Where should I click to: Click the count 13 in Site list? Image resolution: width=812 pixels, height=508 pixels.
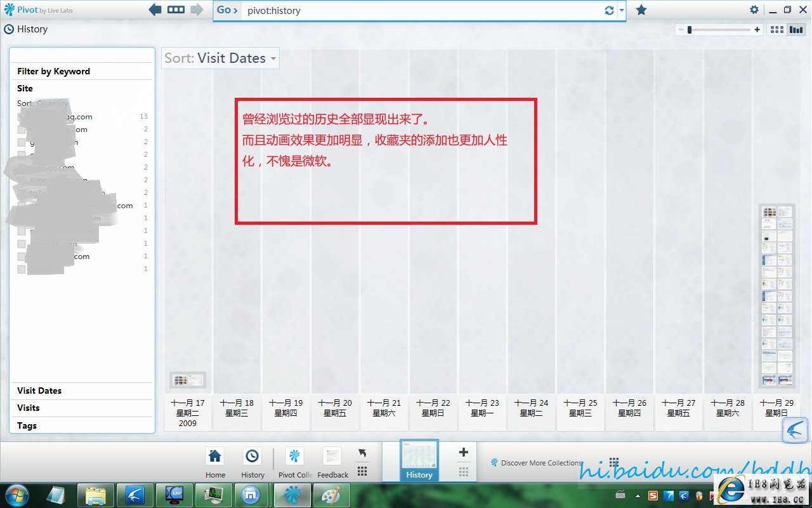coord(143,116)
